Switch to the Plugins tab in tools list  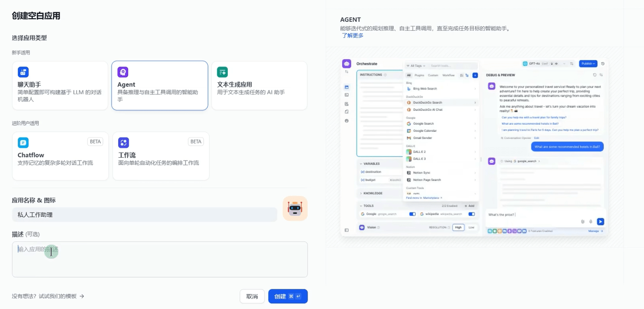tap(419, 75)
